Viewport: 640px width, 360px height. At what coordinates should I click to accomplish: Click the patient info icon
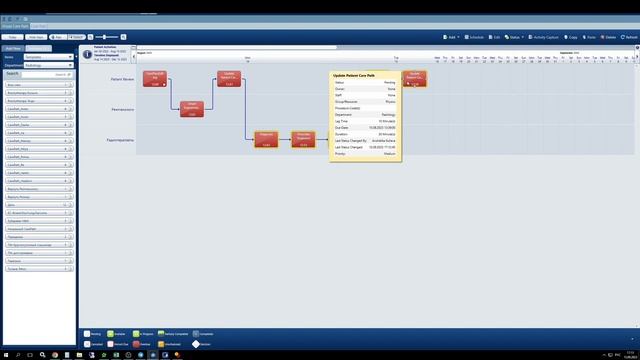coord(87,54)
